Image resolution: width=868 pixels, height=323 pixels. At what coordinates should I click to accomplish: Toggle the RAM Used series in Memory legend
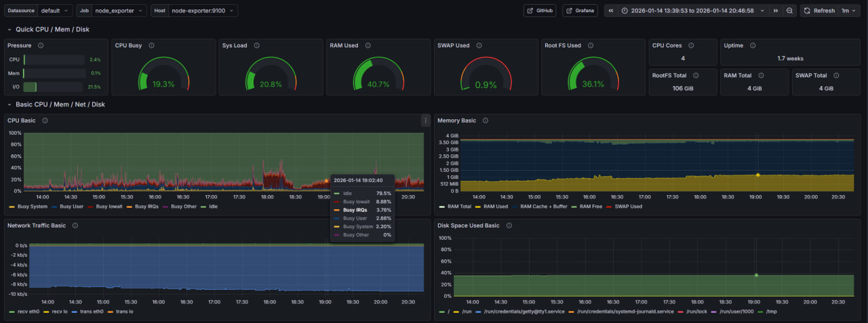(495, 207)
